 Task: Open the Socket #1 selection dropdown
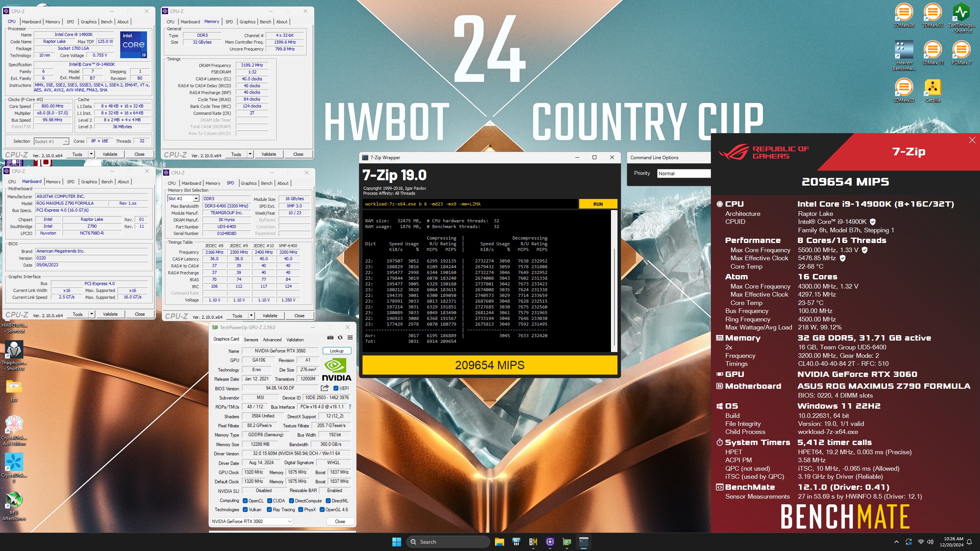(x=51, y=142)
